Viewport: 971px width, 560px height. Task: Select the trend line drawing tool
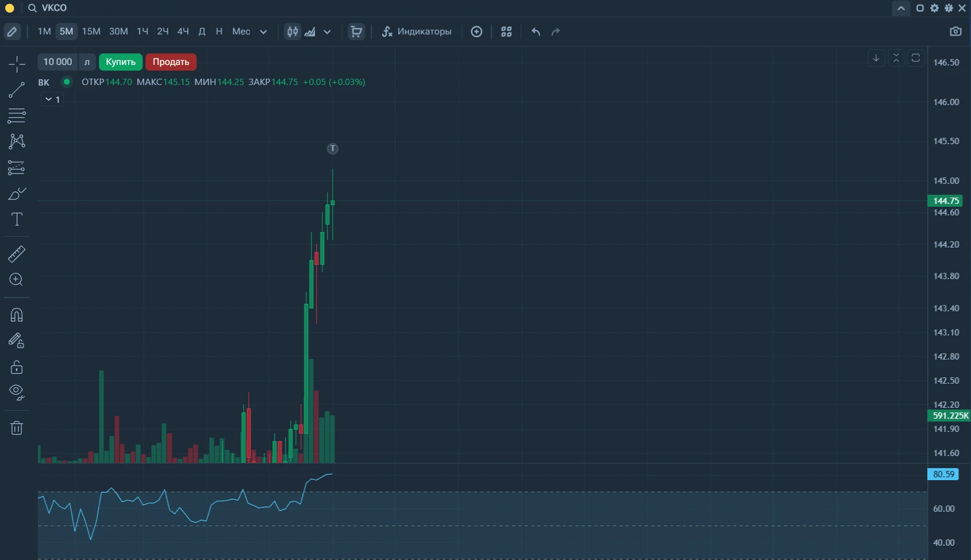pyautogui.click(x=17, y=90)
